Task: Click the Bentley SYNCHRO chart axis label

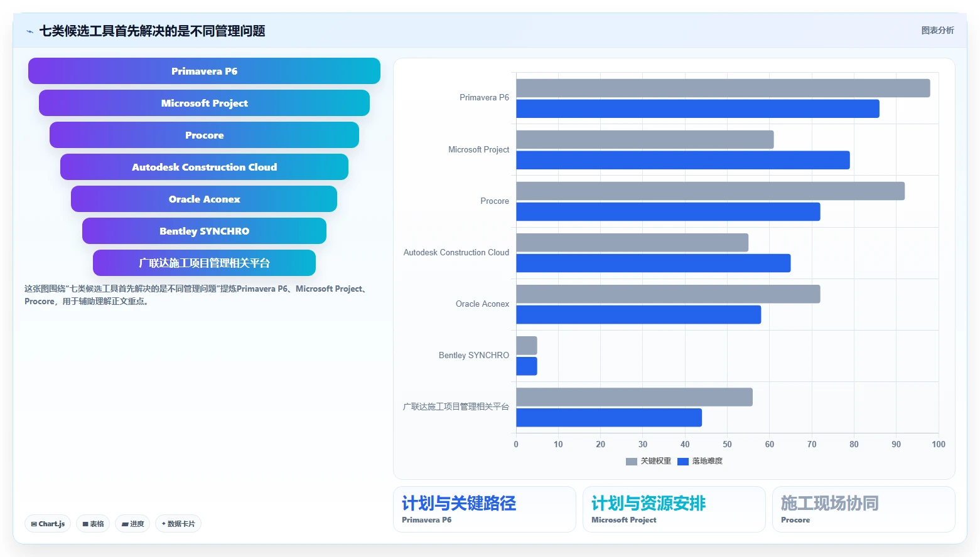Action: 474,355
